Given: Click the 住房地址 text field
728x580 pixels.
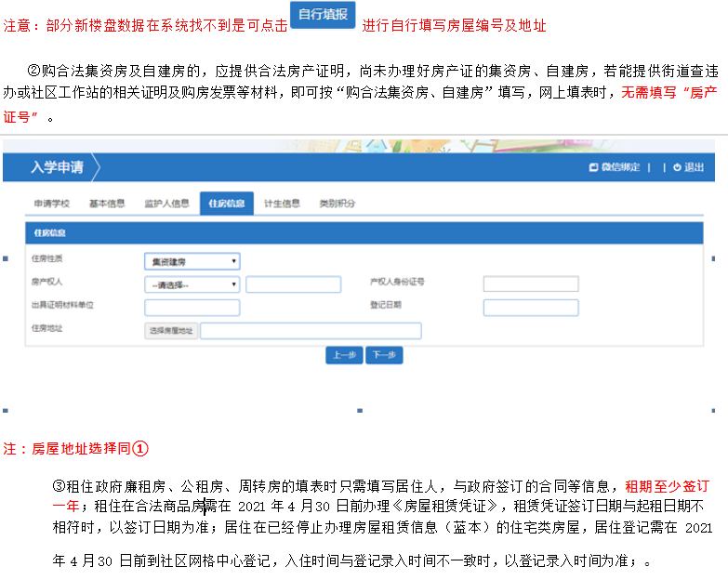Looking at the screenshot, I should click(x=311, y=331).
